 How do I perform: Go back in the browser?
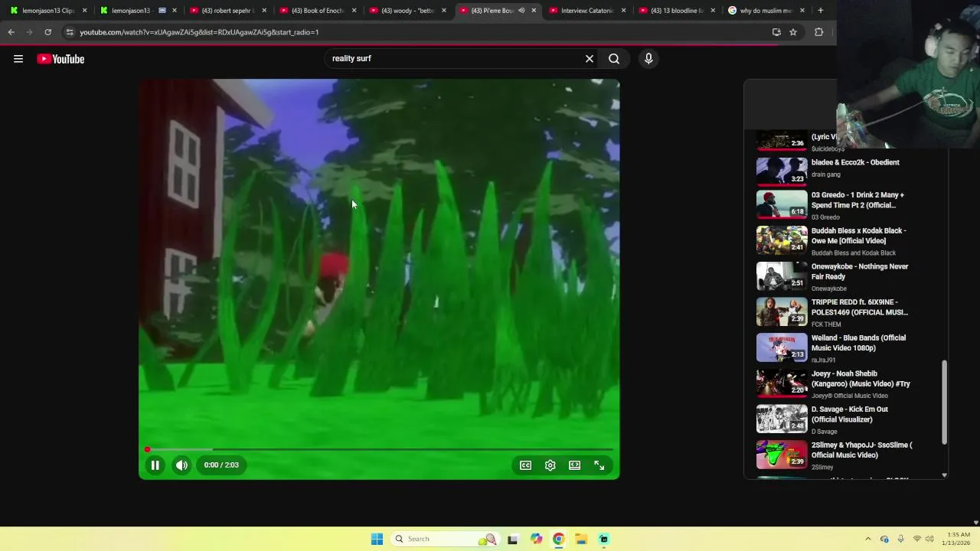11,32
